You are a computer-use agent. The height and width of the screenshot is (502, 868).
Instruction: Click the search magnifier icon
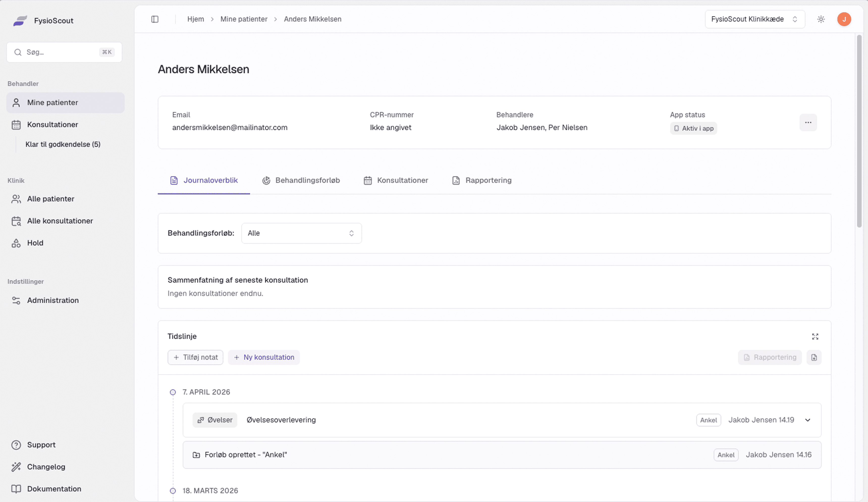18,52
